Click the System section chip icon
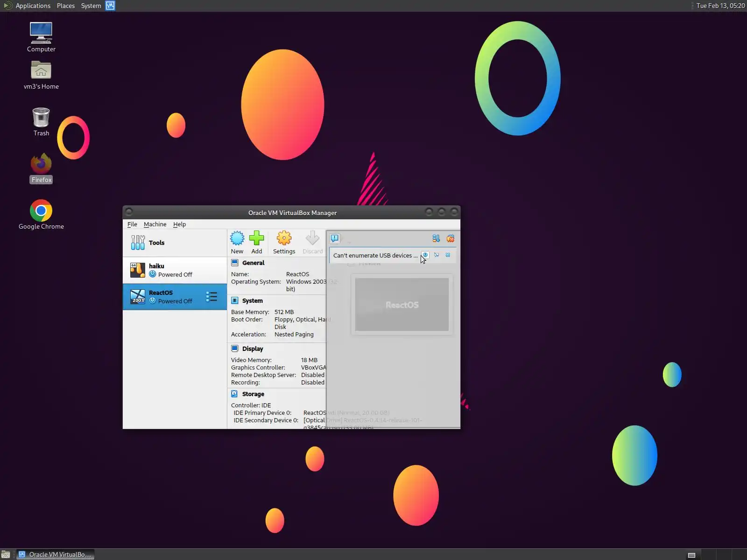This screenshot has width=747, height=560. click(x=235, y=301)
